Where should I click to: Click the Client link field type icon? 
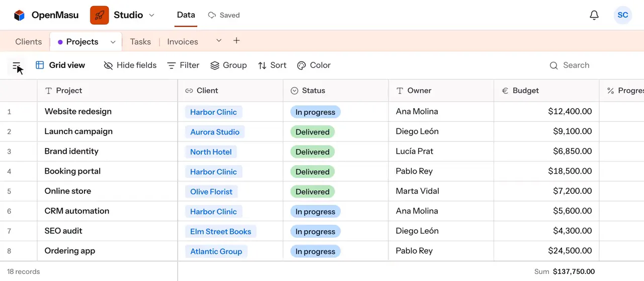pyautogui.click(x=189, y=91)
